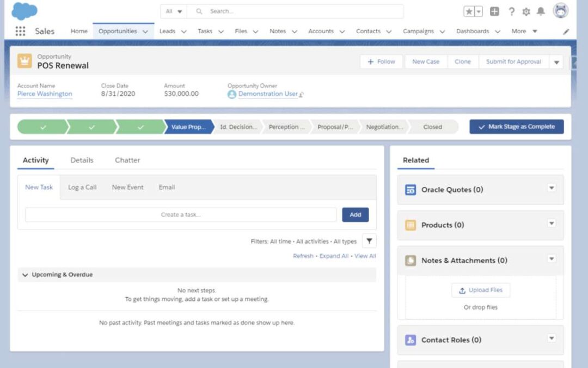Switch to the Chatter tab

pyautogui.click(x=127, y=160)
